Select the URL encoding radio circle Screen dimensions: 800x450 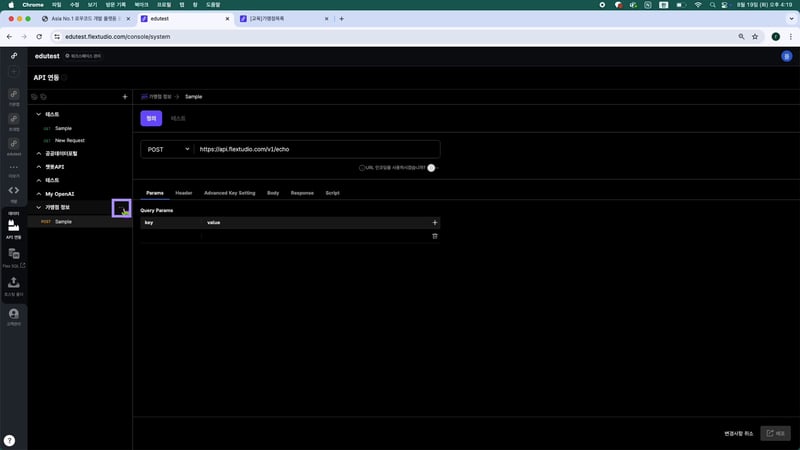click(362, 168)
